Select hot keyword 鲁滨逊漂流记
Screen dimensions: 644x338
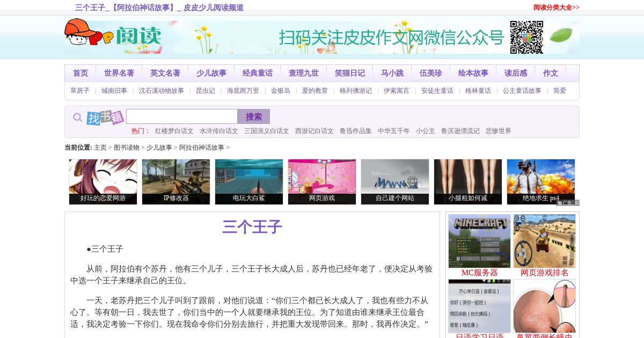coord(460,131)
